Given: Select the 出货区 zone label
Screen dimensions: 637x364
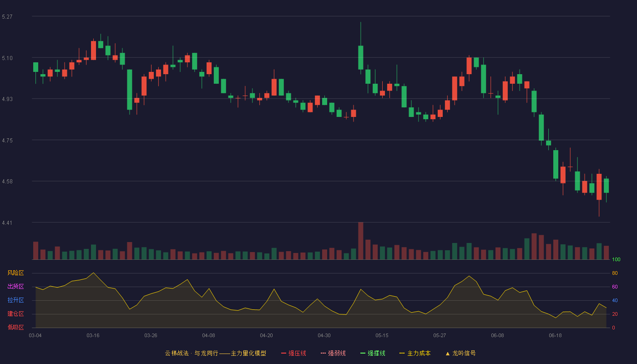Looking at the screenshot, I should (x=16, y=287).
